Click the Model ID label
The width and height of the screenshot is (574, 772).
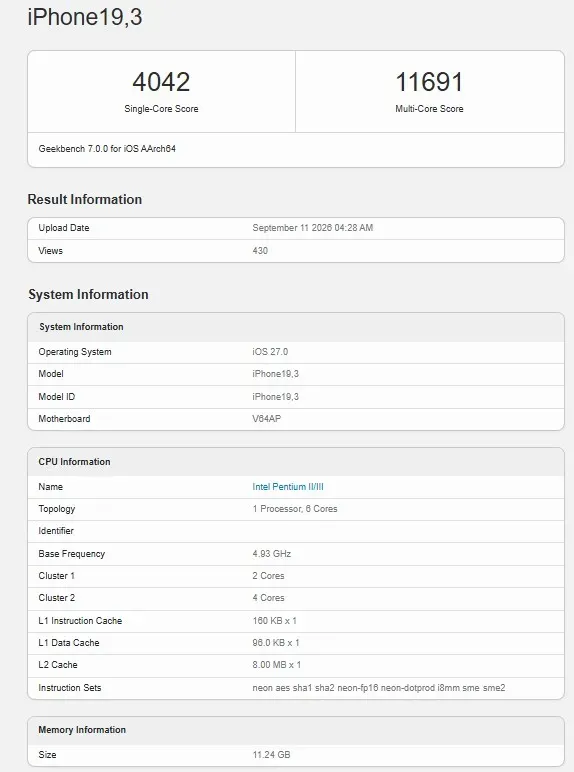coord(57,397)
